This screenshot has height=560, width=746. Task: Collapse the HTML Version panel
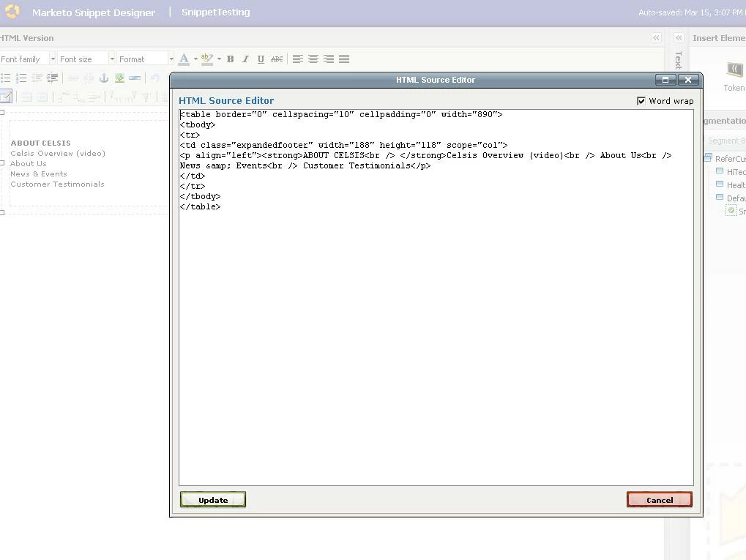656,38
